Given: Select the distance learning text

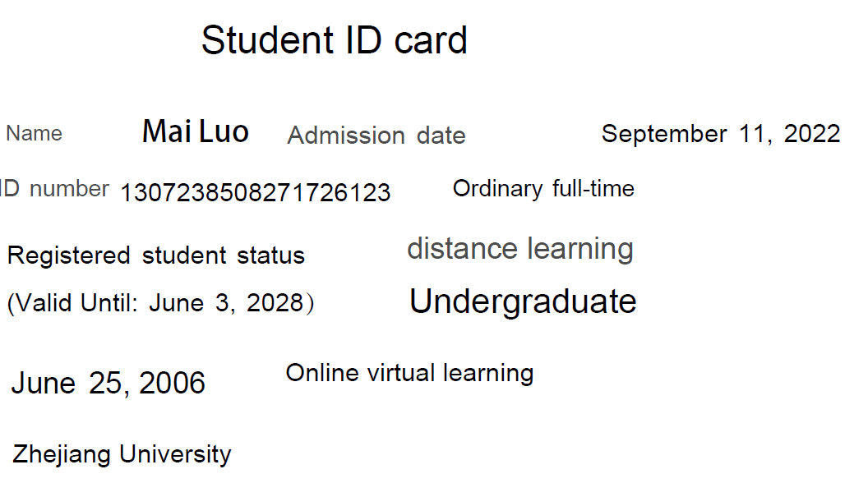Looking at the screenshot, I should tap(519, 248).
